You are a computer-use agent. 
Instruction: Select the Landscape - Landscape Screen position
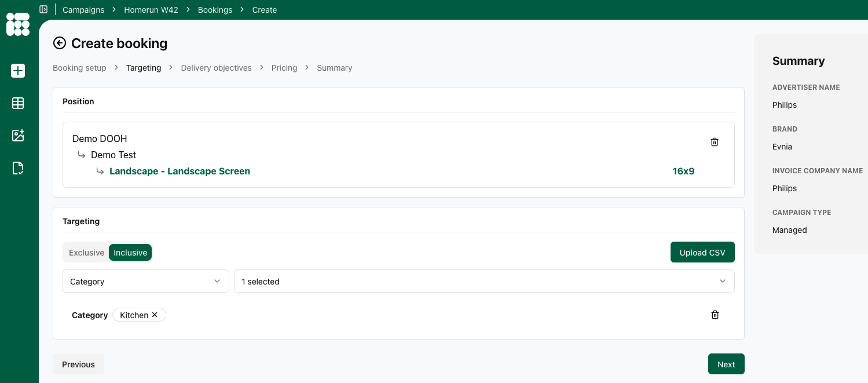pos(180,171)
